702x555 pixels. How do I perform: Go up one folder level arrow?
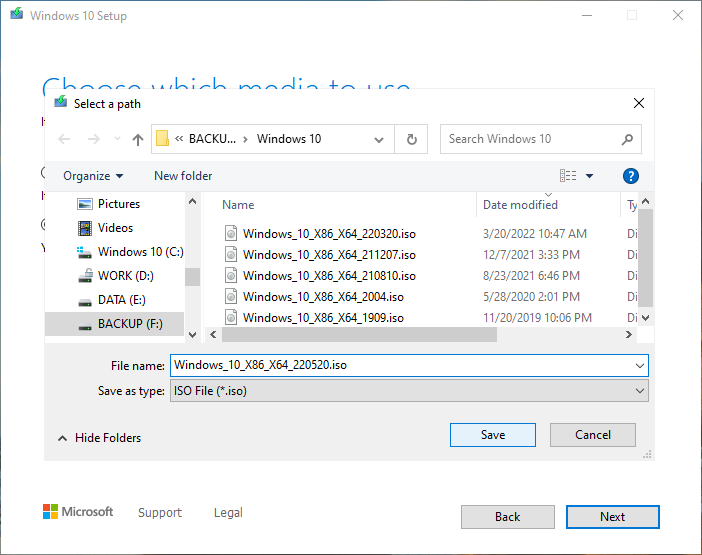click(x=138, y=140)
